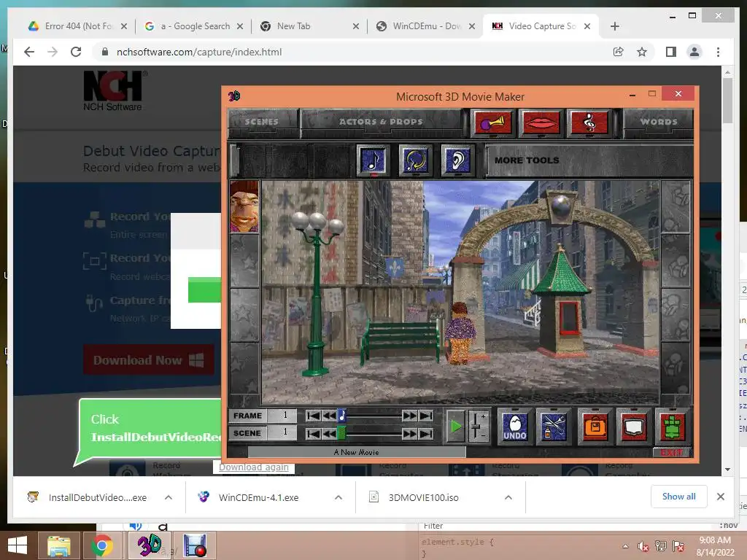Close the downloads bar
This screenshot has width=747, height=560.
(720, 497)
